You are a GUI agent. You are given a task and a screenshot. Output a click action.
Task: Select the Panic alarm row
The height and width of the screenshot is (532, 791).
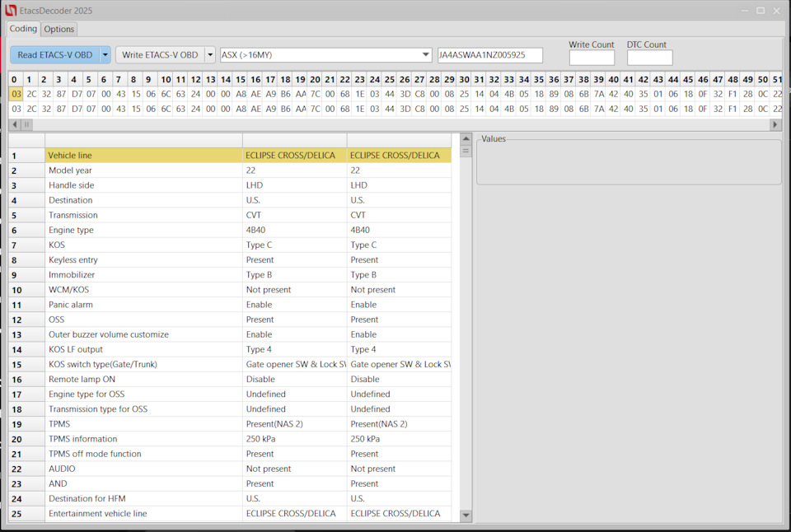pos(230,305)
